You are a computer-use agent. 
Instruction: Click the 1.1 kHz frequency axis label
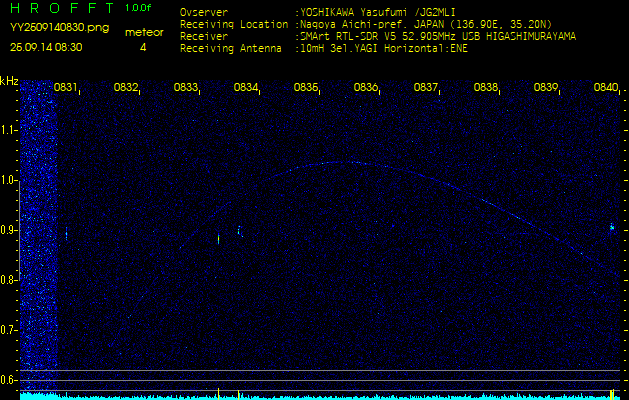coord(9,129)
